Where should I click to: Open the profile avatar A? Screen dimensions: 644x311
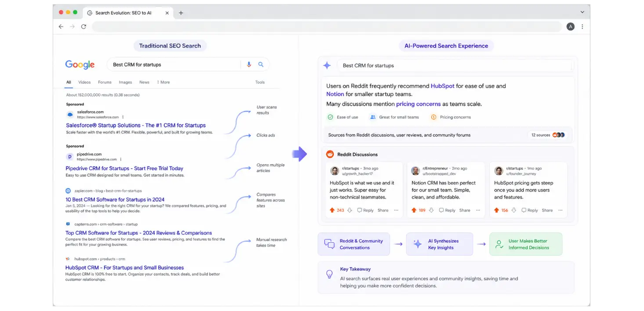pos(571,27)
